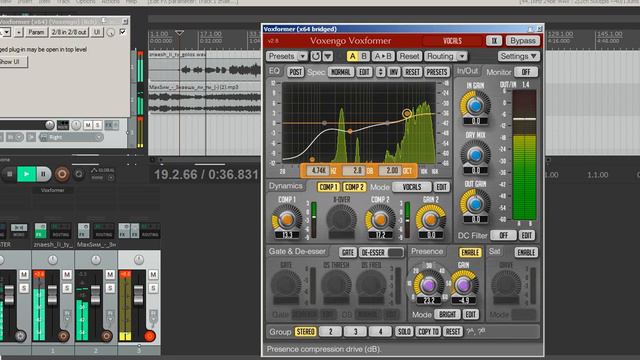Select the STEREO group tab
Viewport: 640px width, 360px height.
click(x=305, y=331)
